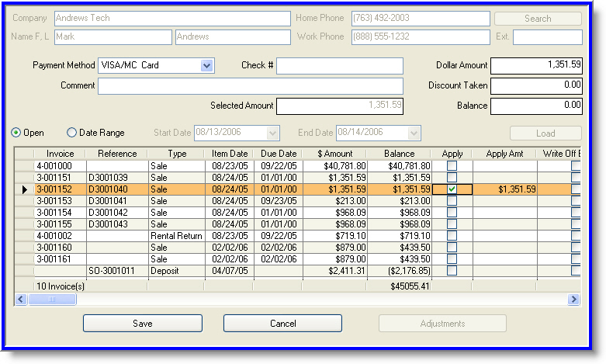Click the Comment input field
The width and height of the screenshot is (606, 364).
(251, 86)
